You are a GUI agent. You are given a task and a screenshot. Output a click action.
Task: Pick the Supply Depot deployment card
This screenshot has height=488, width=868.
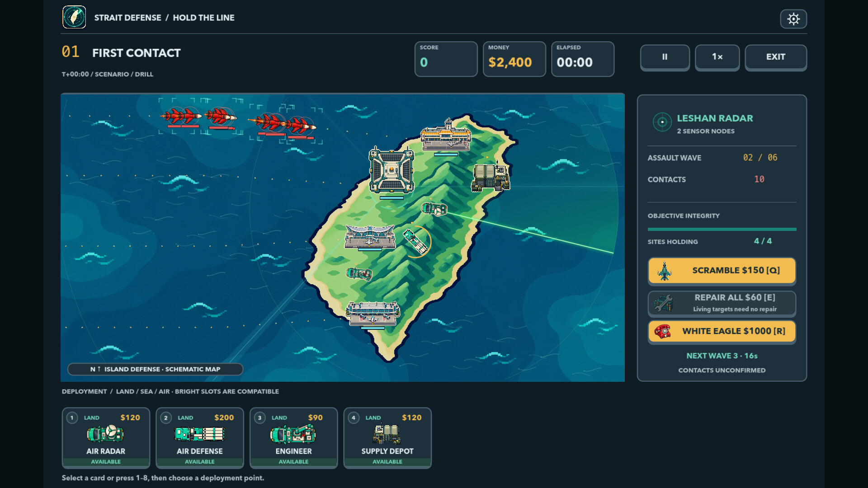pos(387,437)
